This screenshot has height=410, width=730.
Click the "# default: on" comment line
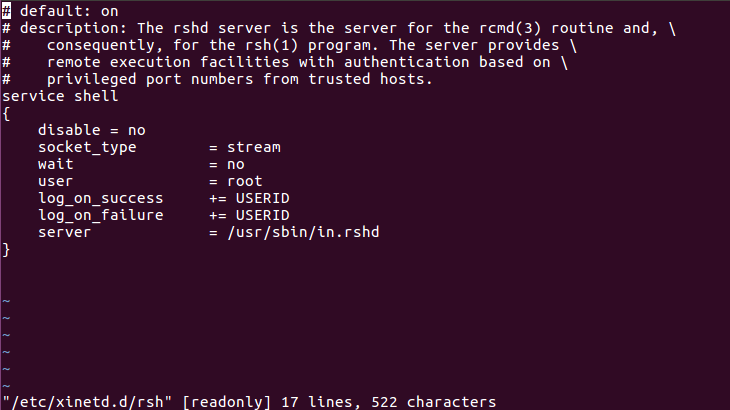(60, 11)
